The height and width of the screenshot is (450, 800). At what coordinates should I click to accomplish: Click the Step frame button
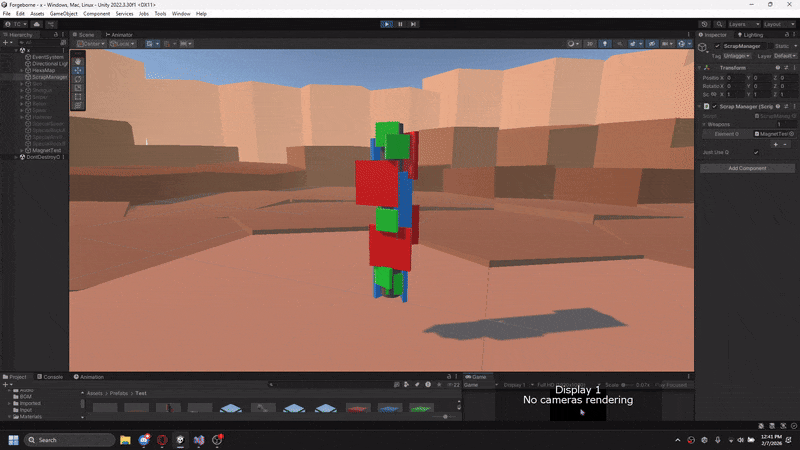[x=413, y=24]
